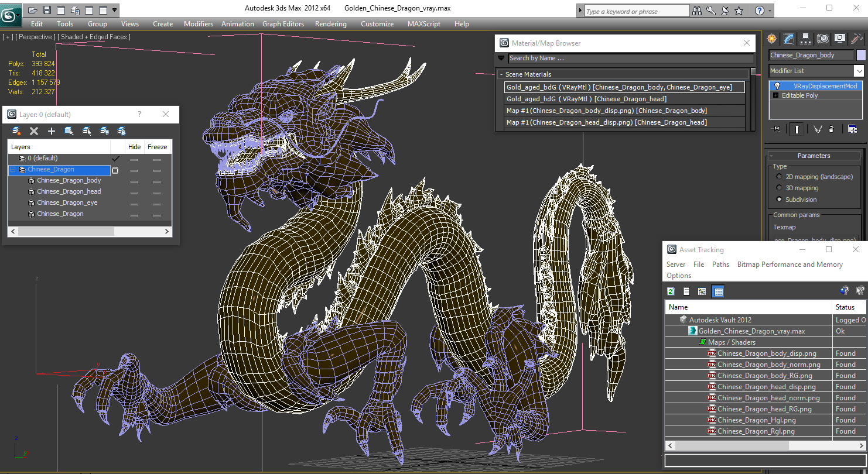The width and height of the screenshot is (868, 474).
Task: Click Configure Modifier Sets icon
Action: tap(853, 129)
